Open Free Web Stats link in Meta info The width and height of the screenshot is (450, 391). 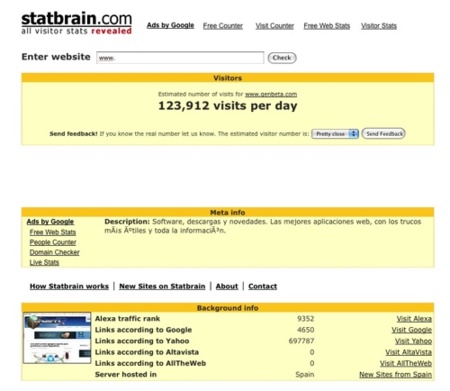[x=53, y=232]
